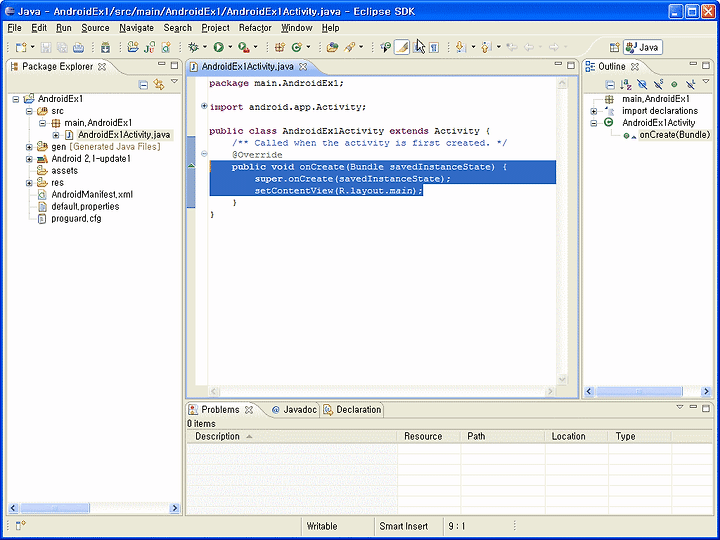Expand the Android 2.1-update1 library node
This screenshot has width=720, height=540.
click(x=29, y=159)
